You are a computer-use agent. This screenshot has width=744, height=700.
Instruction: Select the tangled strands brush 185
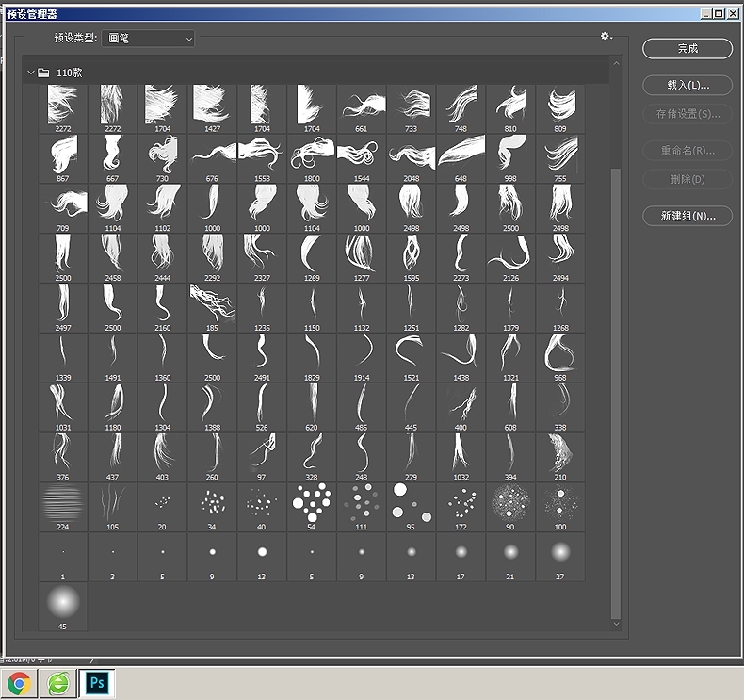point(212,308)
